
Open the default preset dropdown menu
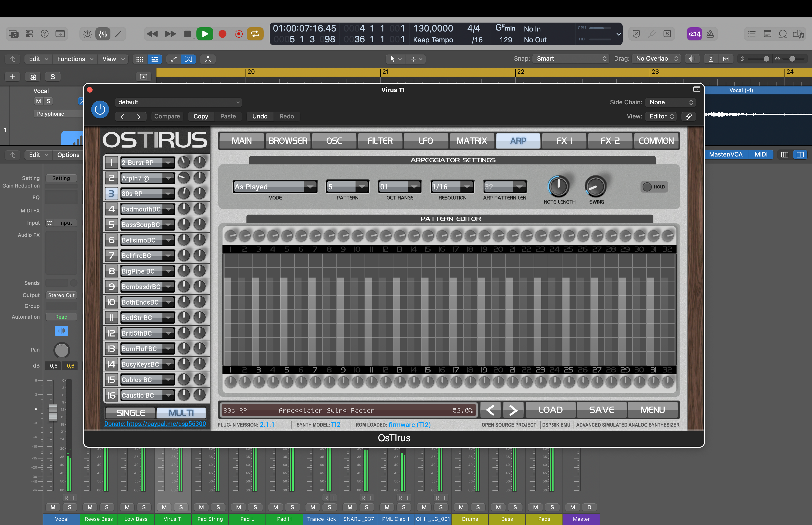tap(179, 102)
